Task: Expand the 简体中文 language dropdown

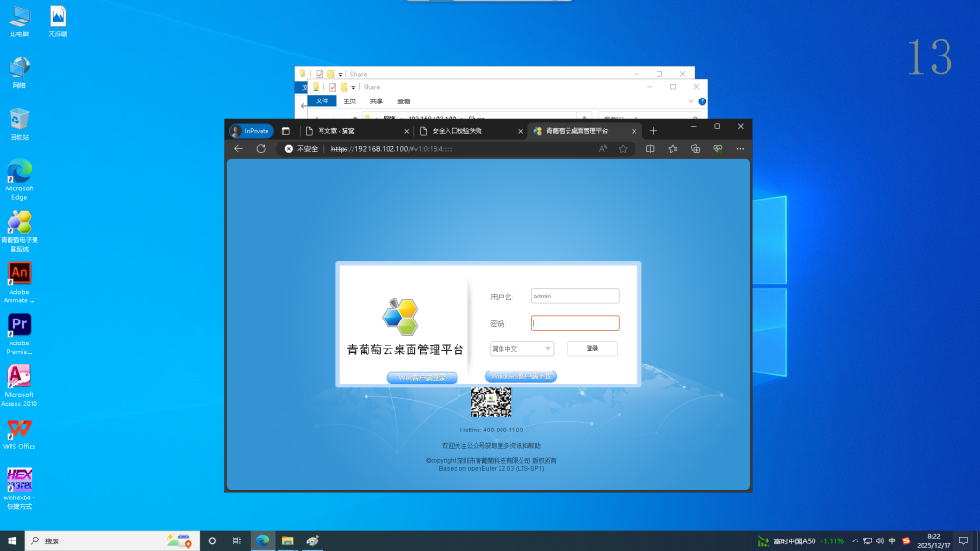Action: 522,348
